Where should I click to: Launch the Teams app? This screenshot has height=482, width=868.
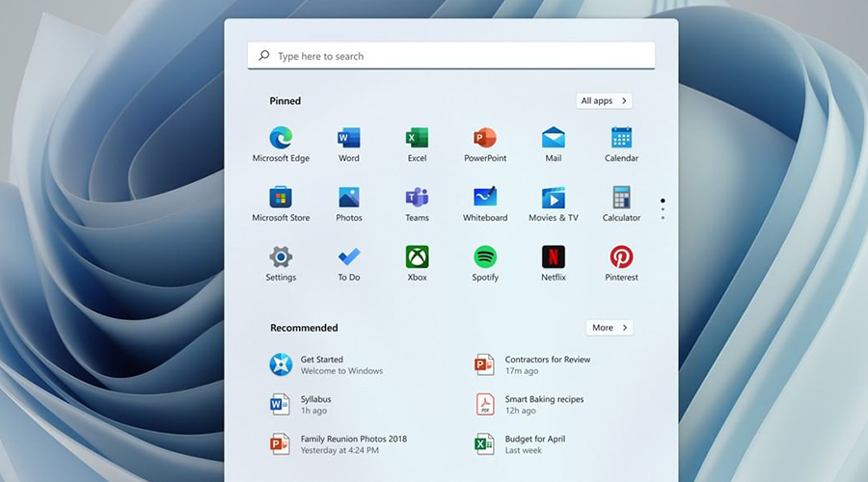click(417, 198)
